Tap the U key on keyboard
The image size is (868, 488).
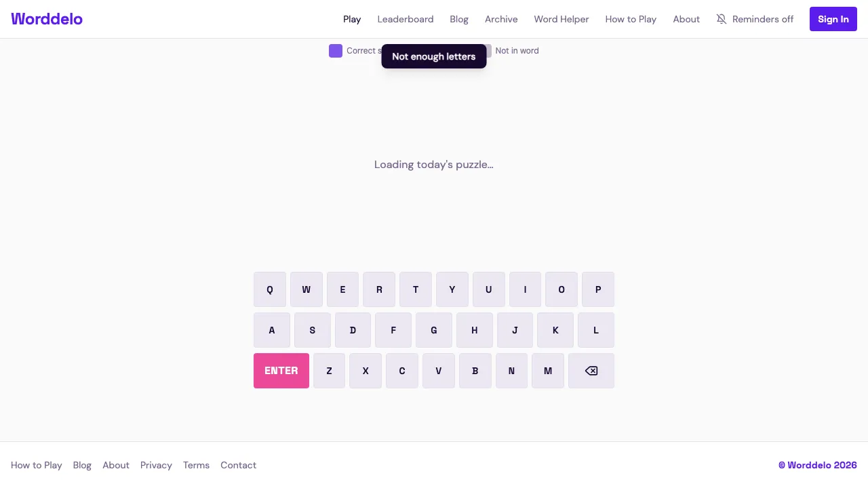pyautogui.click(x=489, y=289)
